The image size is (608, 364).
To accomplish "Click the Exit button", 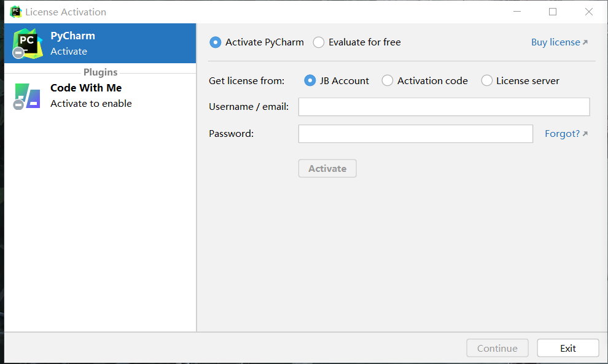I will click(568, 348).
